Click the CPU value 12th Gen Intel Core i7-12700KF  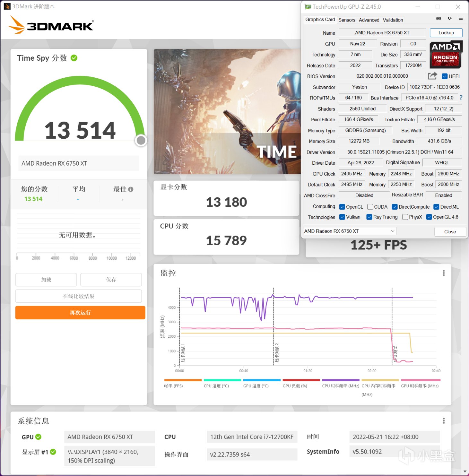point(252,437)
